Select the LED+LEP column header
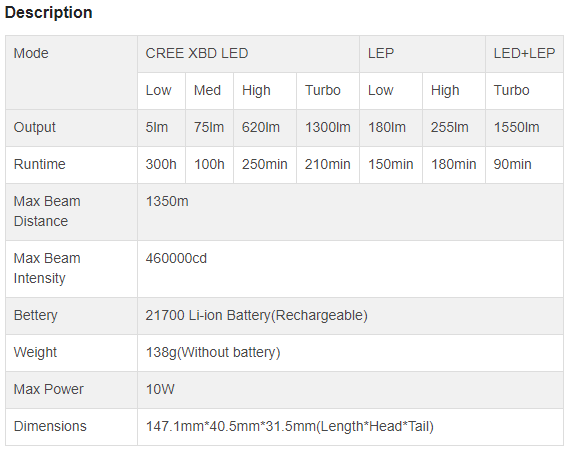 [x=524, y=54]
